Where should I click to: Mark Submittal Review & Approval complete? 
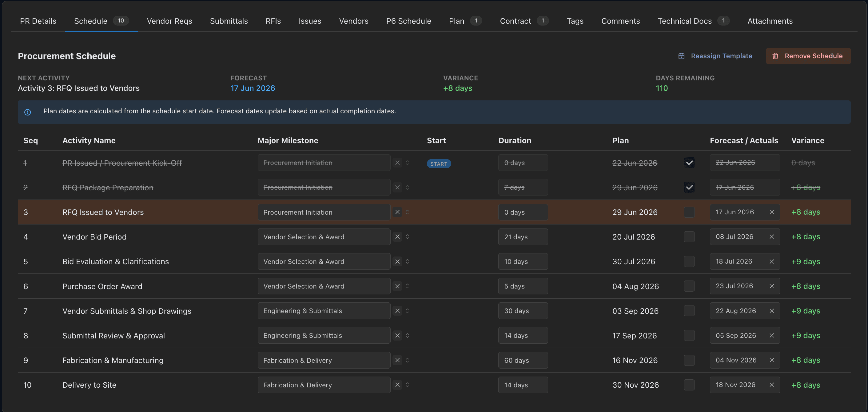tap(689, 335)
